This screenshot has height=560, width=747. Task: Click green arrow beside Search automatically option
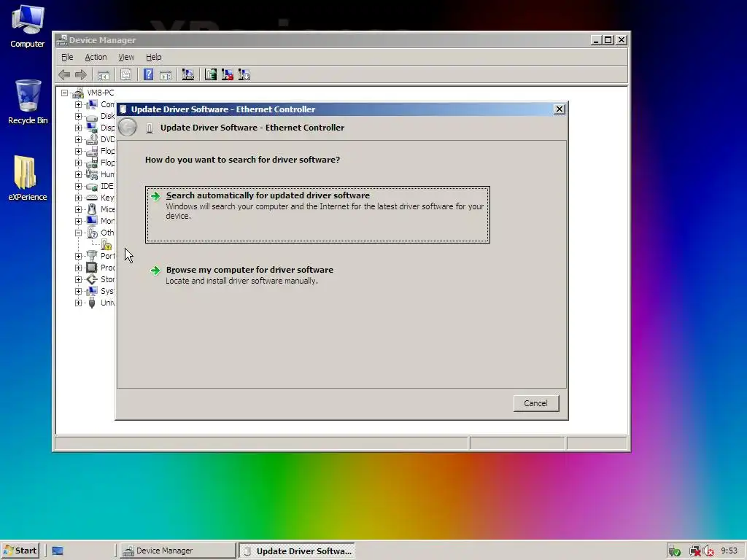click(155, 195)
